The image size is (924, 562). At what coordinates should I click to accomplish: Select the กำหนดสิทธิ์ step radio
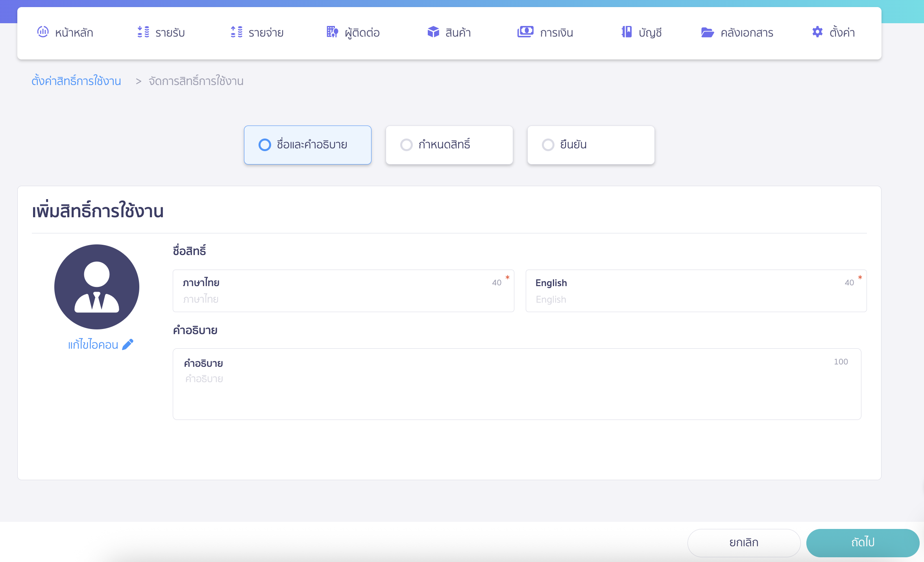(x=406, y=145)
